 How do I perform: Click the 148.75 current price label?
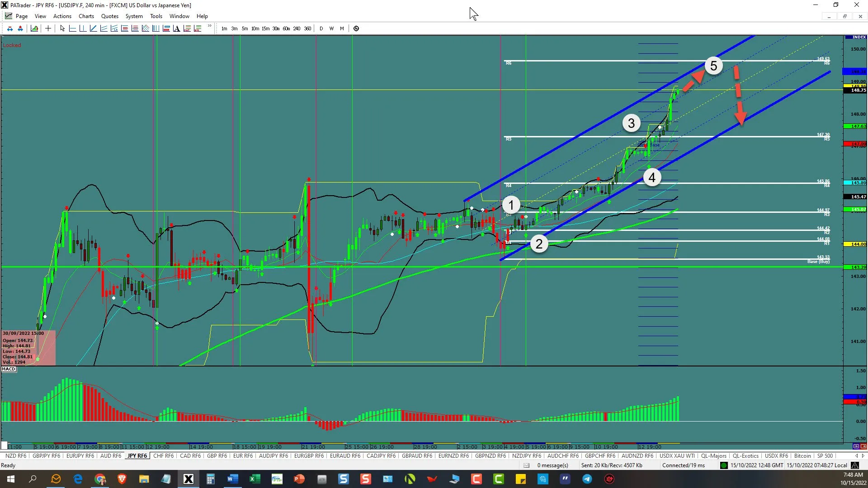[855, 90]
